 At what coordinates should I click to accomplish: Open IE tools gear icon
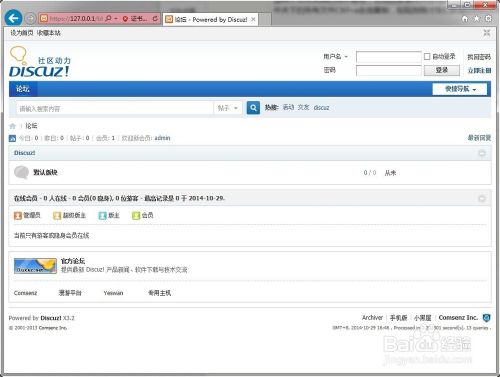tap(488, 19)
